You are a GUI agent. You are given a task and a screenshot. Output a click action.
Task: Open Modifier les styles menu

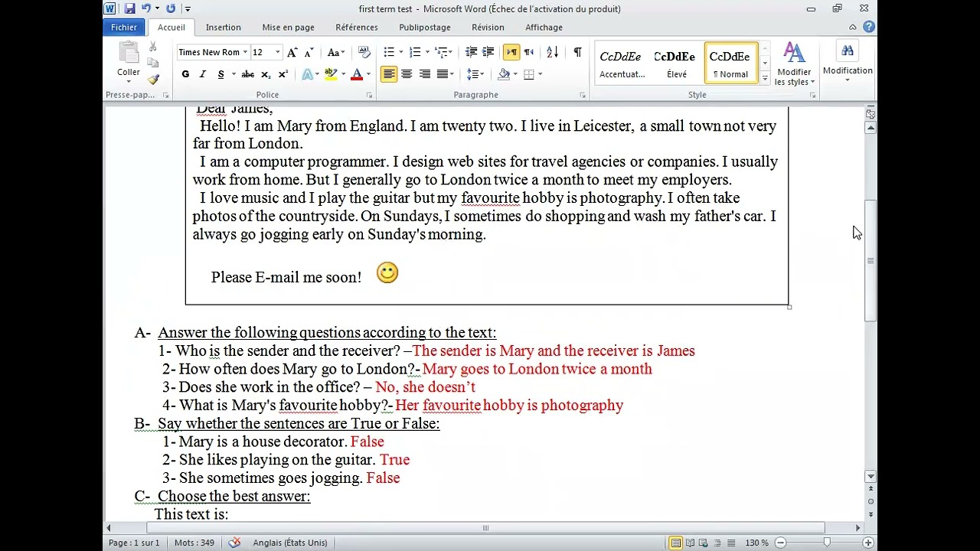point(794,64)
